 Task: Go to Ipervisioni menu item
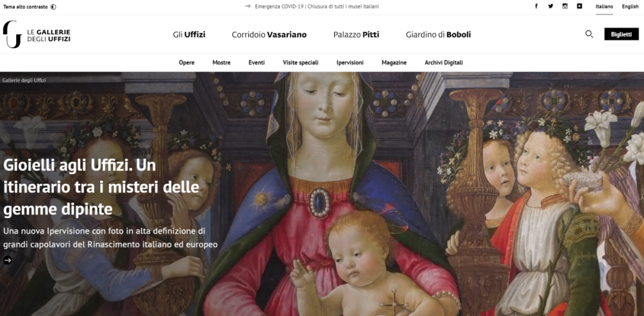click(x=350, y=63)
